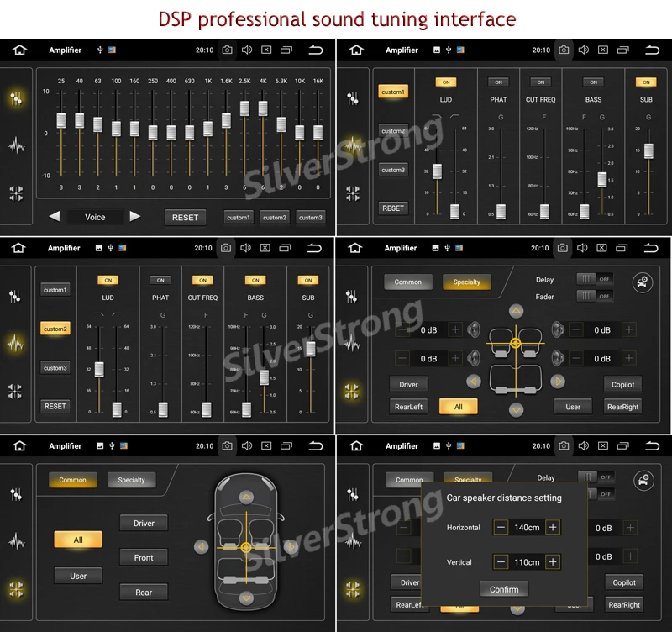Screen dimensions: 672x632
Task: Select the Front button on the Common screen
Action: (144, 558)
